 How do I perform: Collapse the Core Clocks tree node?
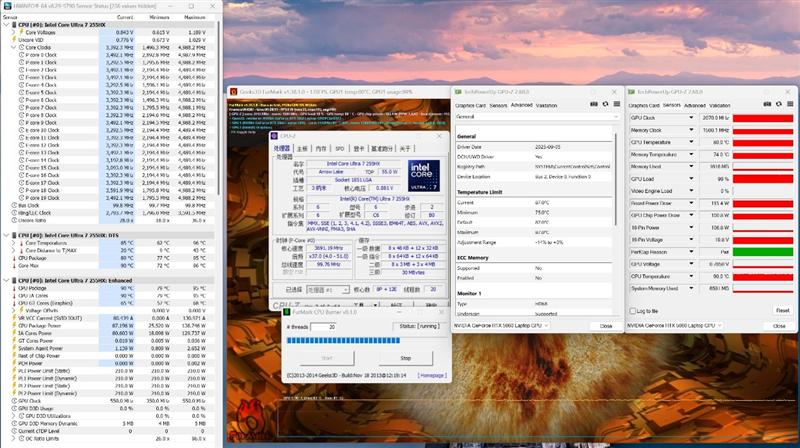pyautogui.click(x=14, y=47)
